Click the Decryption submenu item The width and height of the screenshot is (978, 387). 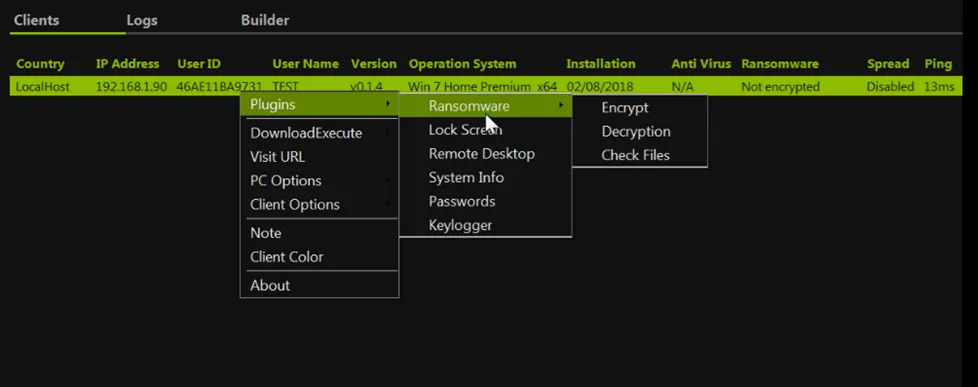coord(640,131)
